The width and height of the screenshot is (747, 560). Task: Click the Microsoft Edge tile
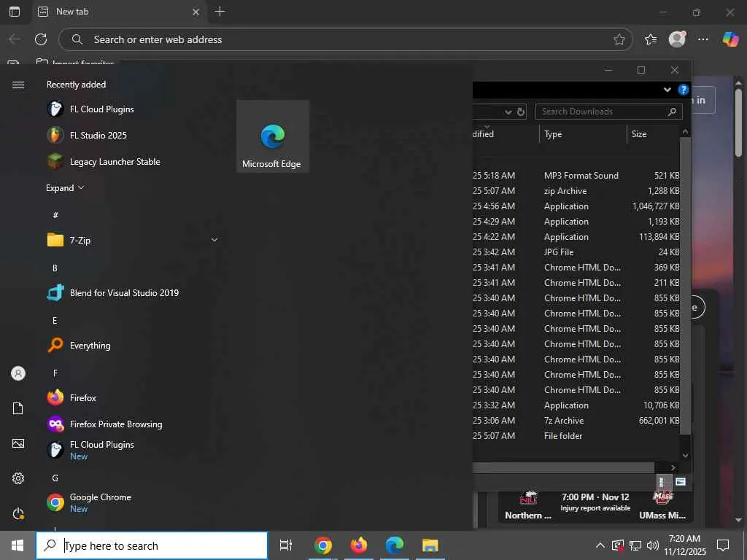tap(273, 136)
